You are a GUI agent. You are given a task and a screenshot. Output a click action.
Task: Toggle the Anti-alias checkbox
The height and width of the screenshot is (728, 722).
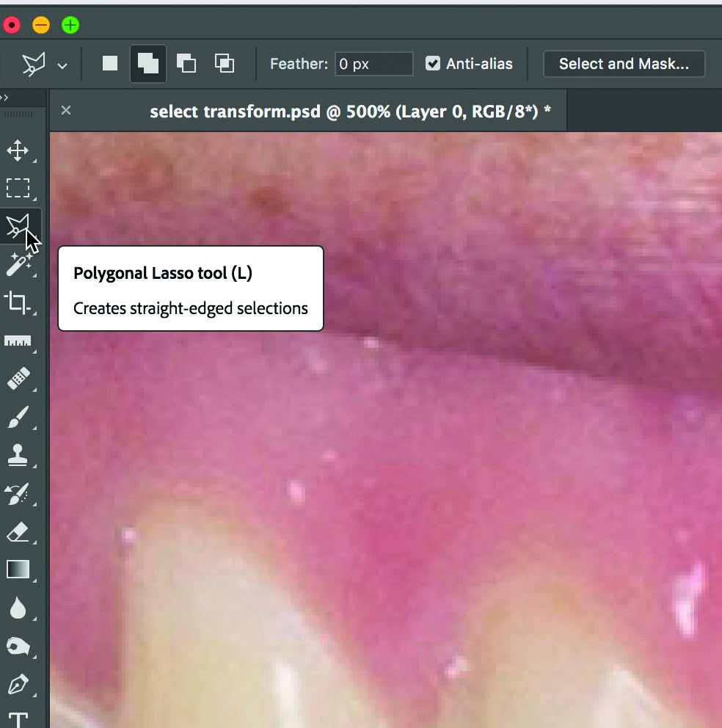pos(433,64)
